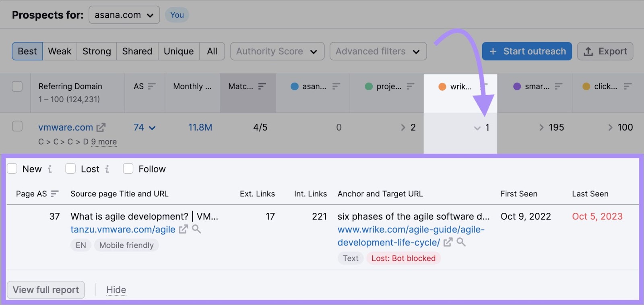The height and width of the screenshot is (305, 644).
Task: Open vmware.com in a new tab via external link icon
Action: click(100, 127)
